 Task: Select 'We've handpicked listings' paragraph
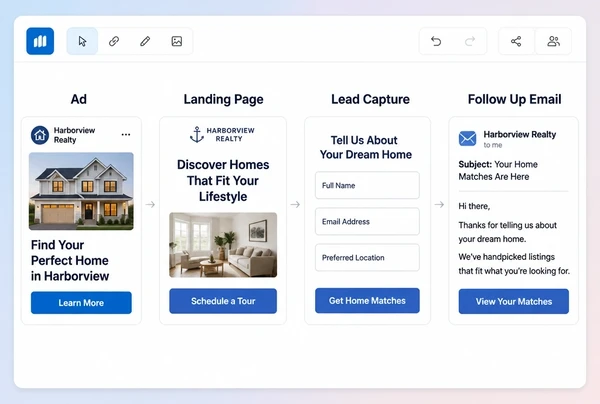click(x=514, y=264)
